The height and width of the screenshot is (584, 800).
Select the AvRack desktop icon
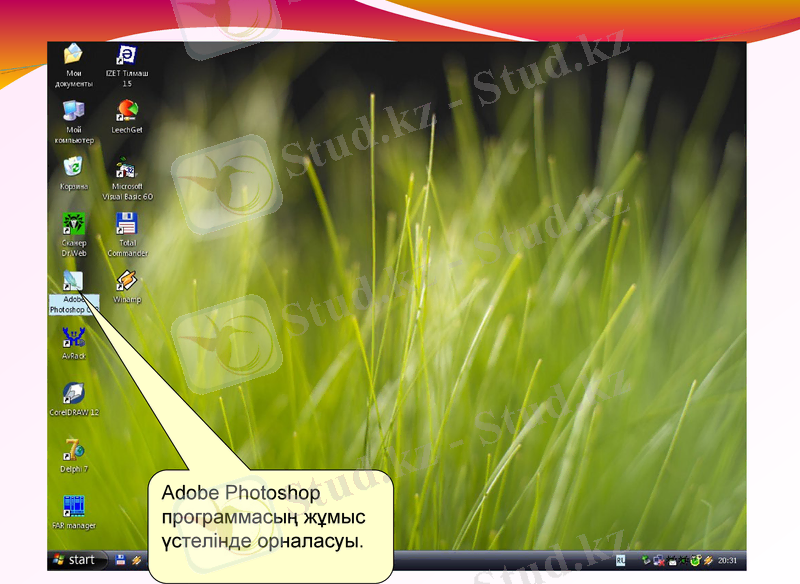tap(74, 337)
